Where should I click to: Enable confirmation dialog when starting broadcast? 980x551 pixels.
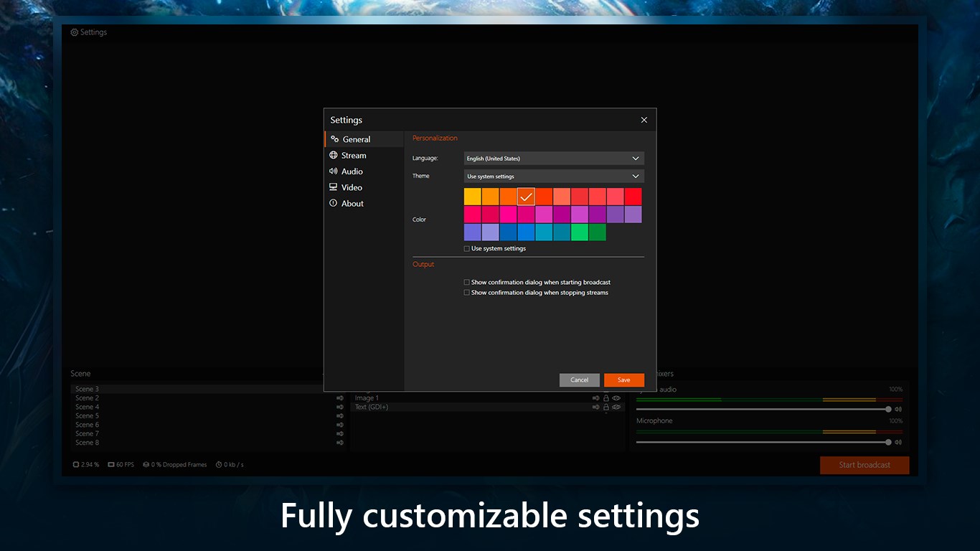click(467, 283)
